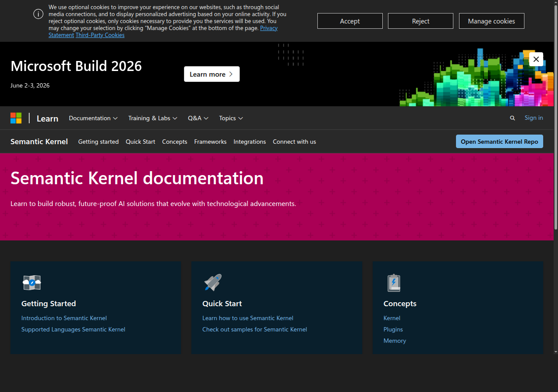558x392 pixels.
Task: Click the Semantic Kernel documentation heading
Action: point(137,178)
